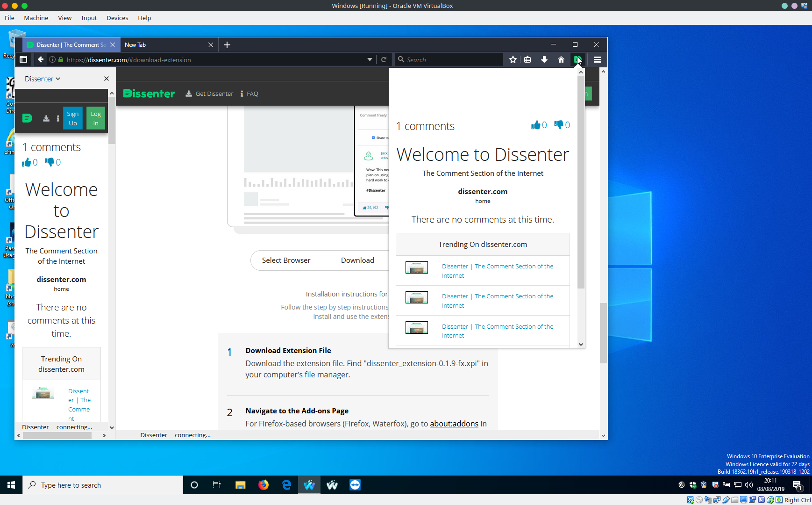The image size is (812, 505).
Task: Open a new browser tab with plus
Action: coord(227,45)
